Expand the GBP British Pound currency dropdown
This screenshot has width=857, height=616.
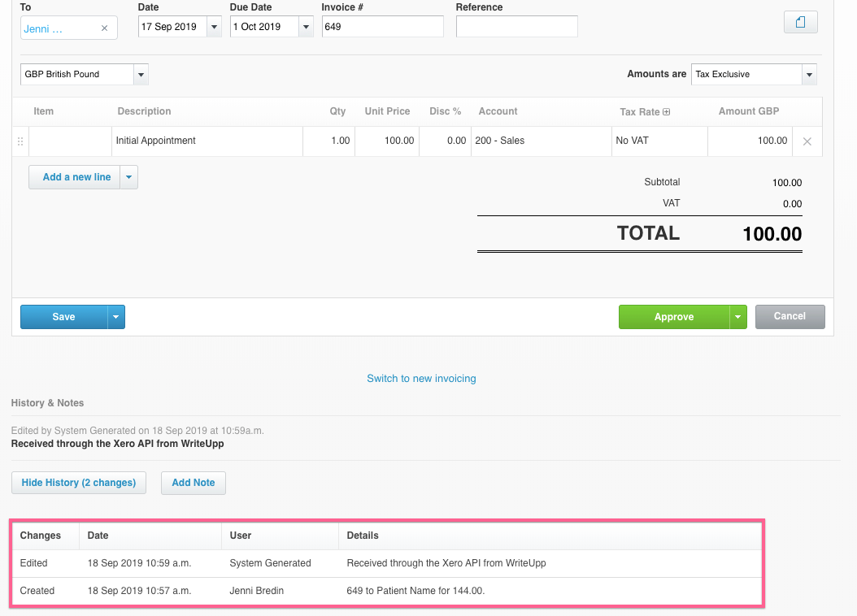pos(141,74)
